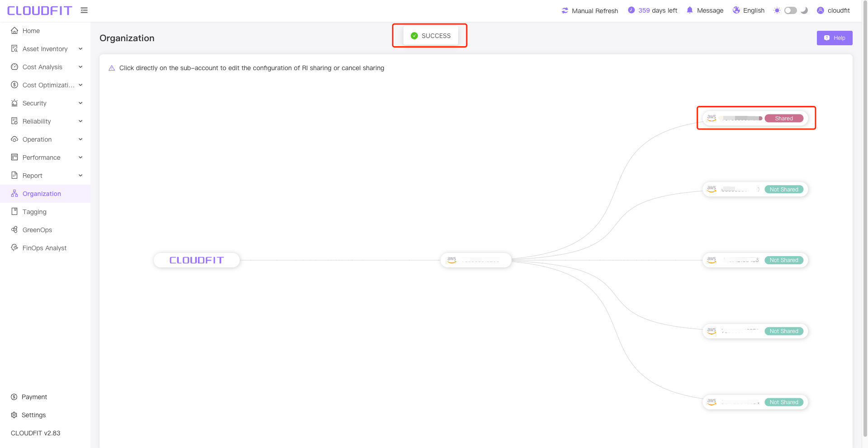The image size is (868, 448).
Task: Open the Home menu item
Action: pos(45,31)
